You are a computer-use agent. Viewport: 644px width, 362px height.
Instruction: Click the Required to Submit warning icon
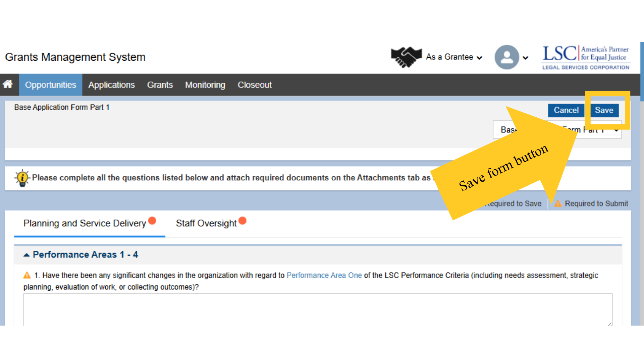click(558, 203)
